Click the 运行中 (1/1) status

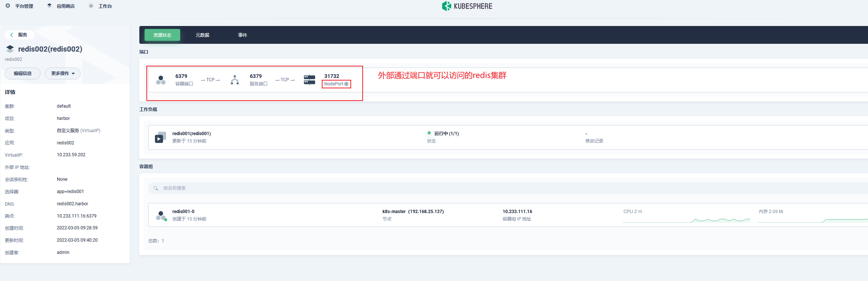(x=446, y=134)
